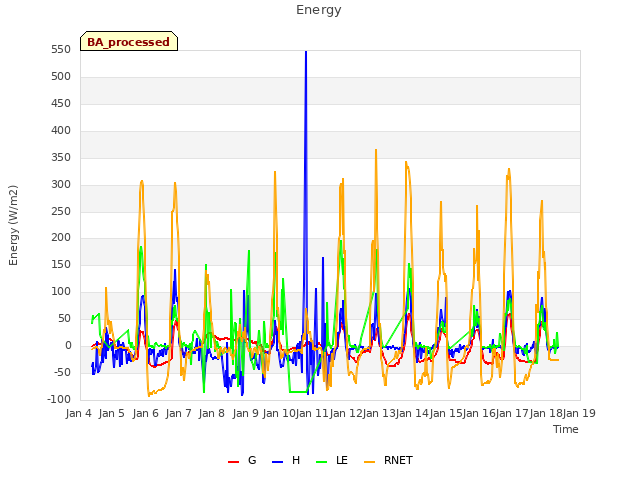Click the 450 y-axis tick label
This screenshot has height=480, width=640.
coord(61,104)
